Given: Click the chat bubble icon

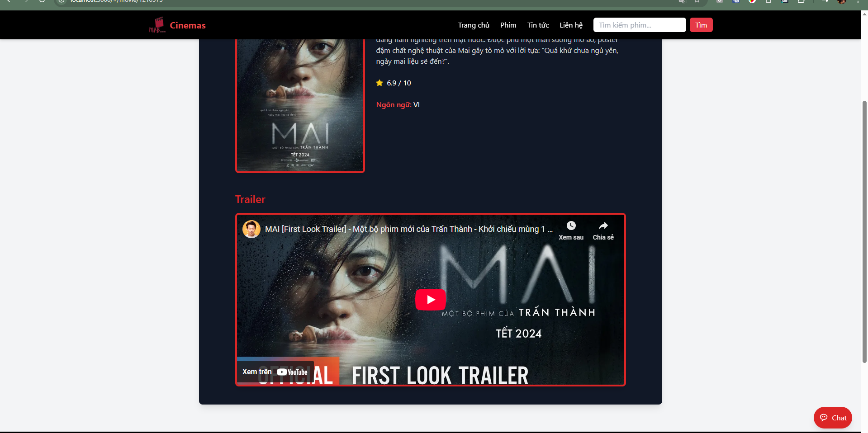Looking at the screenshot, I should pos(824,418).
